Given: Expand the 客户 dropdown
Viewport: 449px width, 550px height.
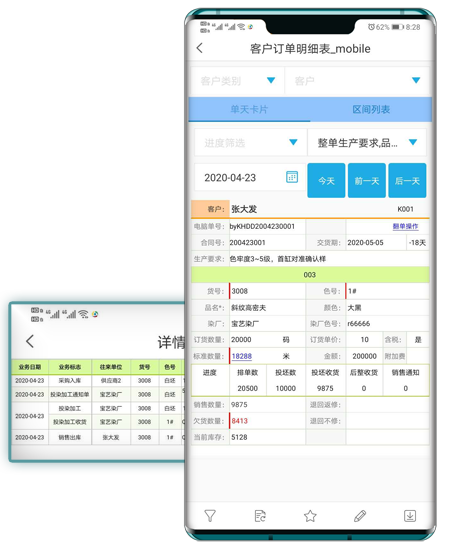Looking at the screenshot, I should [x=358, y=81].
